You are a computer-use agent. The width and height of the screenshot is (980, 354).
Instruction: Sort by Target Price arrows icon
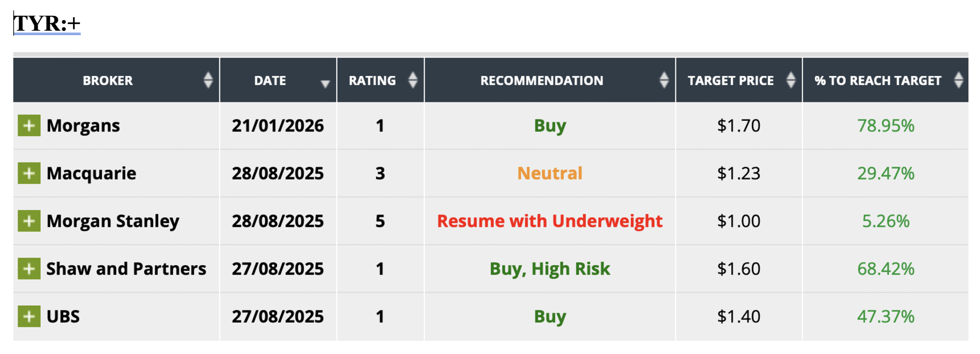pos(791,80)
